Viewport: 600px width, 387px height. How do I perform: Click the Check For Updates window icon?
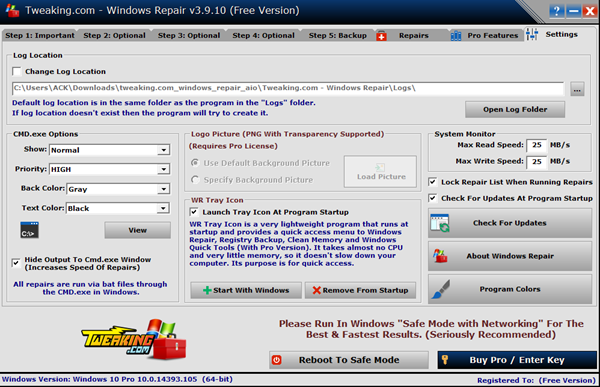point(440,223)
